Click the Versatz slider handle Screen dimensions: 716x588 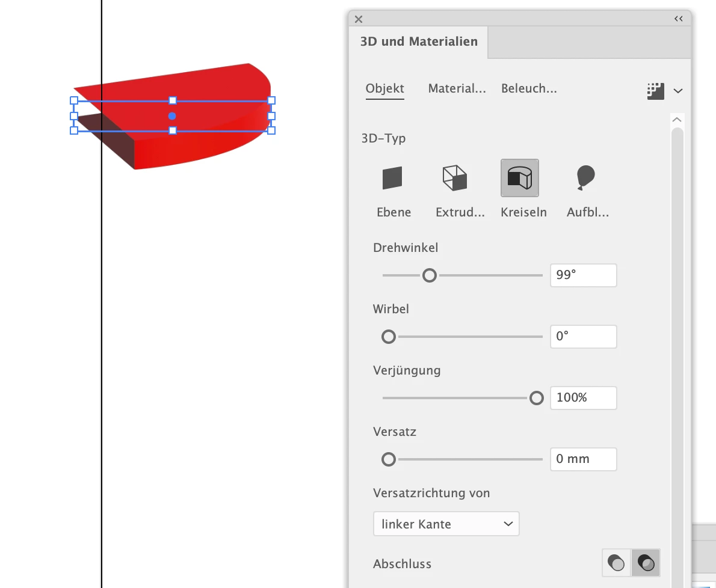[389, 459]
